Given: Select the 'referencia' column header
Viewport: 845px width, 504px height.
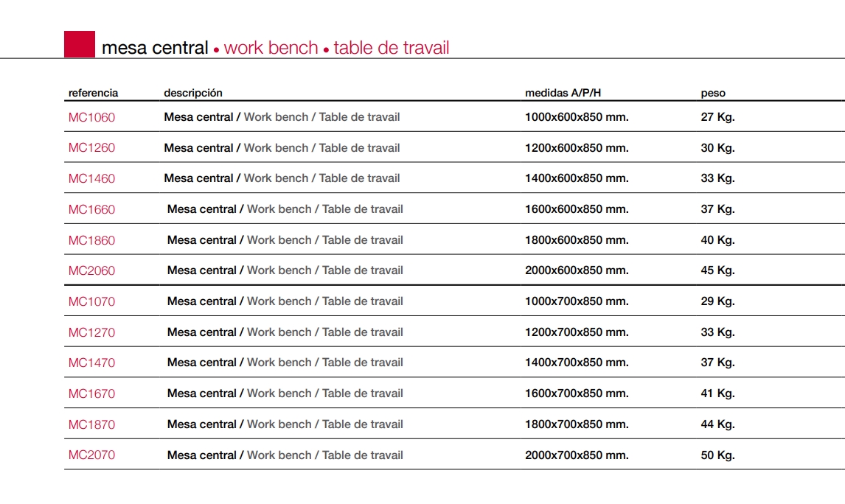Looking at the screenshot, I should coord(93,94).
